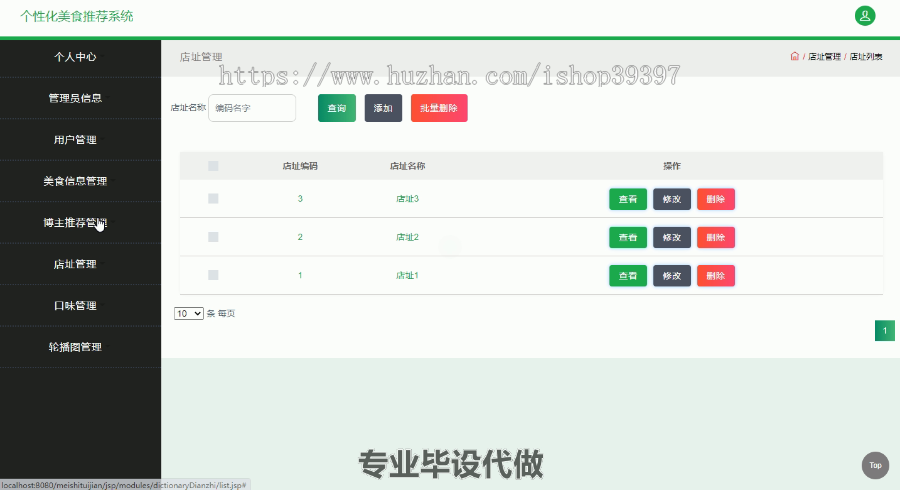The width and height of the screenshot is (900, 490).
Task: Click 店址管理 breadcrumb link
Action: coord(824,57)
